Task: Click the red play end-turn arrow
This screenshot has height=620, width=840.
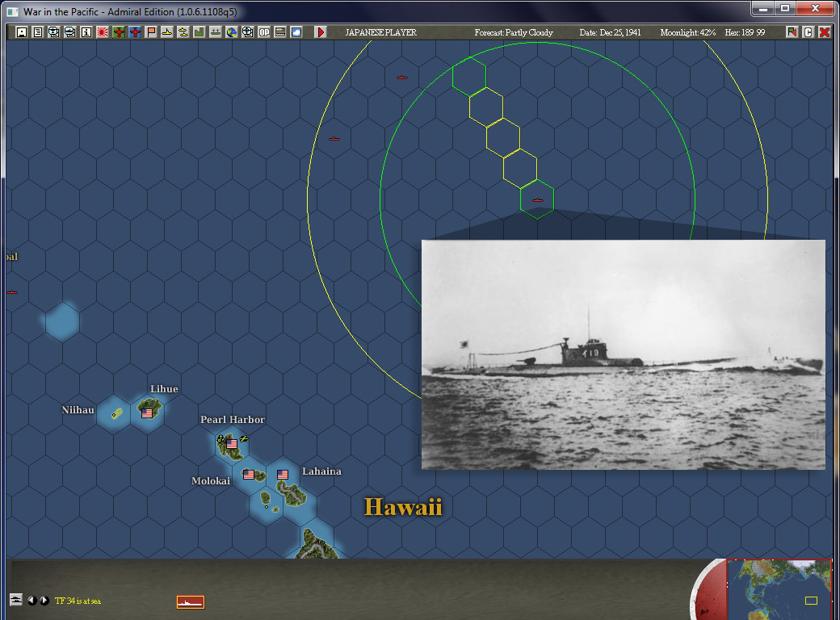Action: pos(321,32)
